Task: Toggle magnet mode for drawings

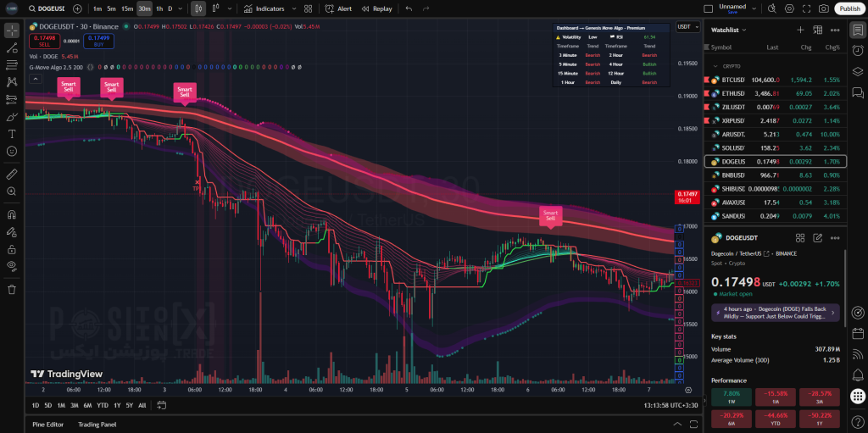Action: [12, 214]
